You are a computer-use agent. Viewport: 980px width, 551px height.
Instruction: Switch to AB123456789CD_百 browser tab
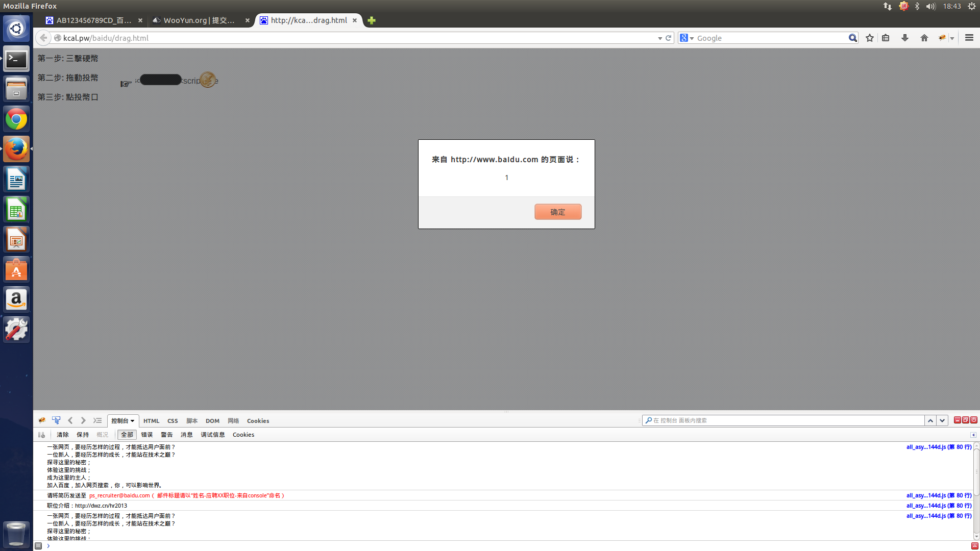94,20
